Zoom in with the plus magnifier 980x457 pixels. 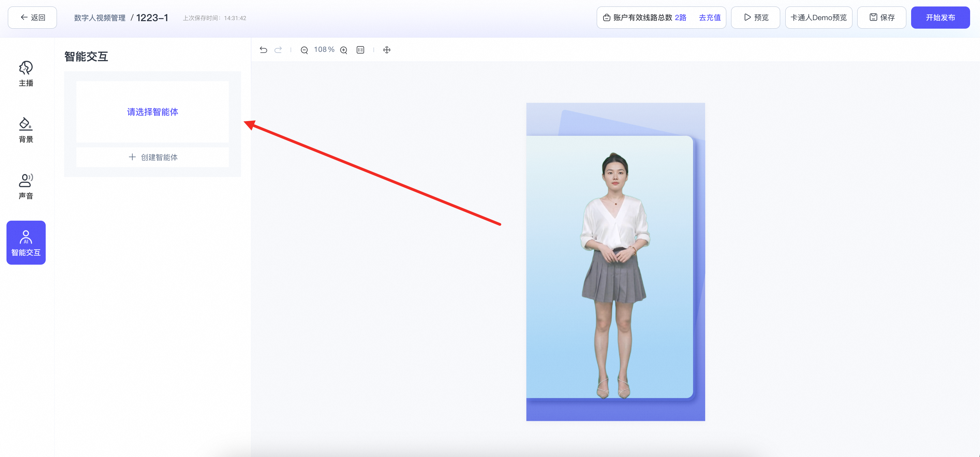point(343,50)
